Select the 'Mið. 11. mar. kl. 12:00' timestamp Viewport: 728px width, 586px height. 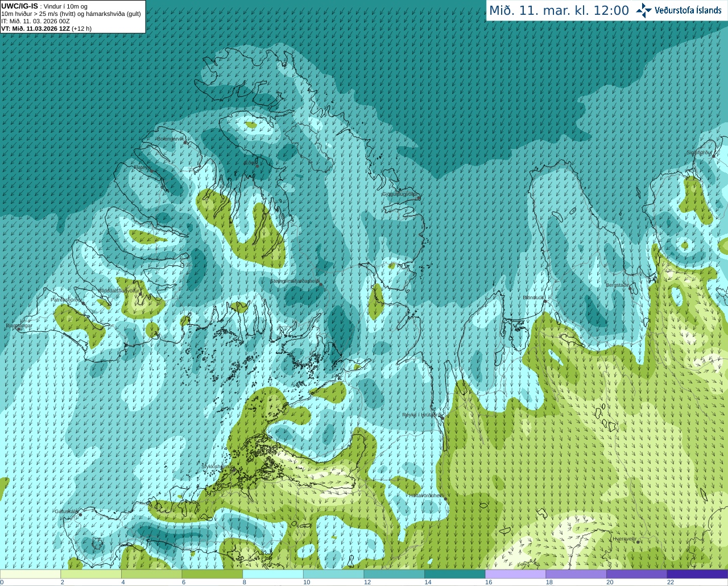[559, 11]
